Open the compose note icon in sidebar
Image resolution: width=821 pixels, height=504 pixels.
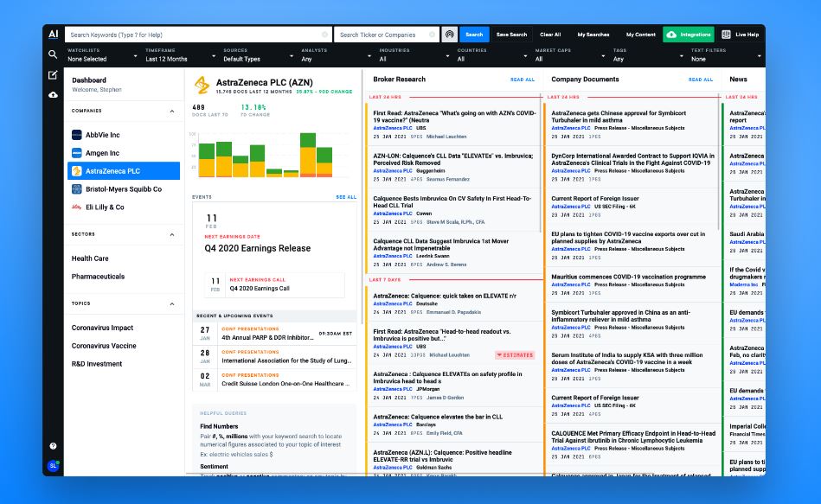(53, 75)
